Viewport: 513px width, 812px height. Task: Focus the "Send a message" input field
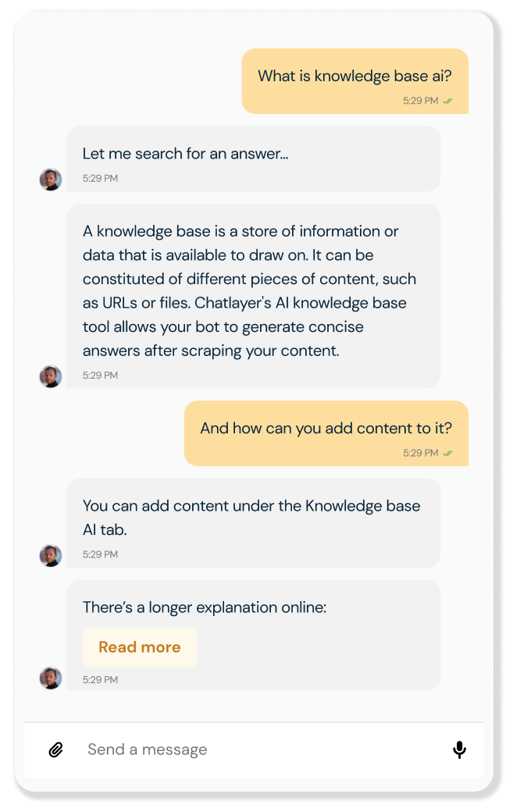258,750
